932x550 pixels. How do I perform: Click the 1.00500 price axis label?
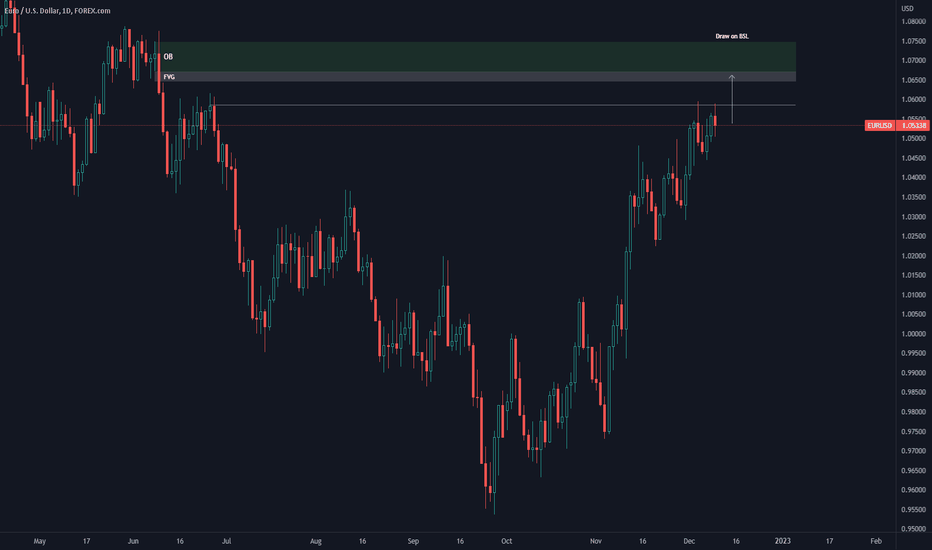pos(914,315)
